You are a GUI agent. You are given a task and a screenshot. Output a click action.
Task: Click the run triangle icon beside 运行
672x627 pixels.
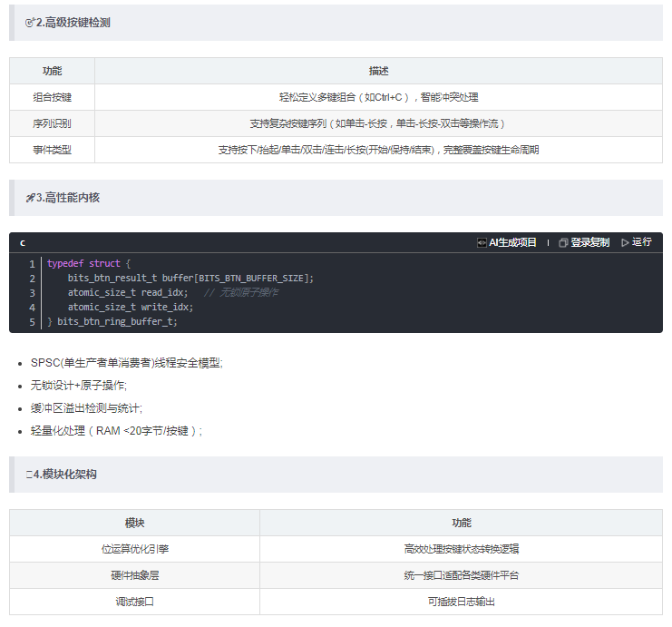coord(625,243)
